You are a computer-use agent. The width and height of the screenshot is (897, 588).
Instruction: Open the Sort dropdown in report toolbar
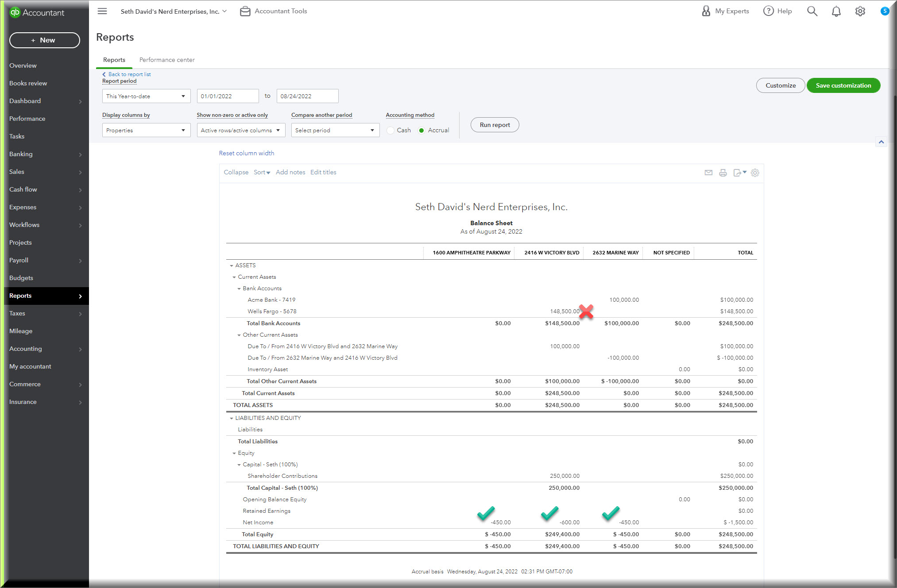coord(262,172)
